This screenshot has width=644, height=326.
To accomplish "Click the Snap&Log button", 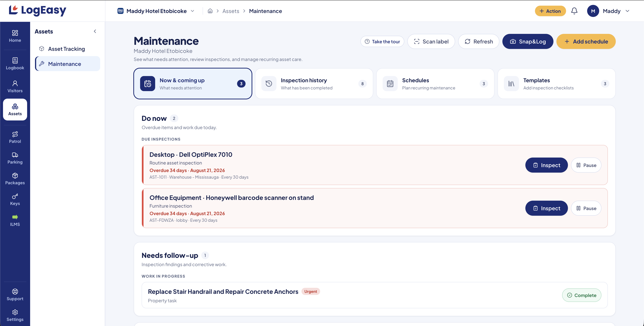I will 528,41.
